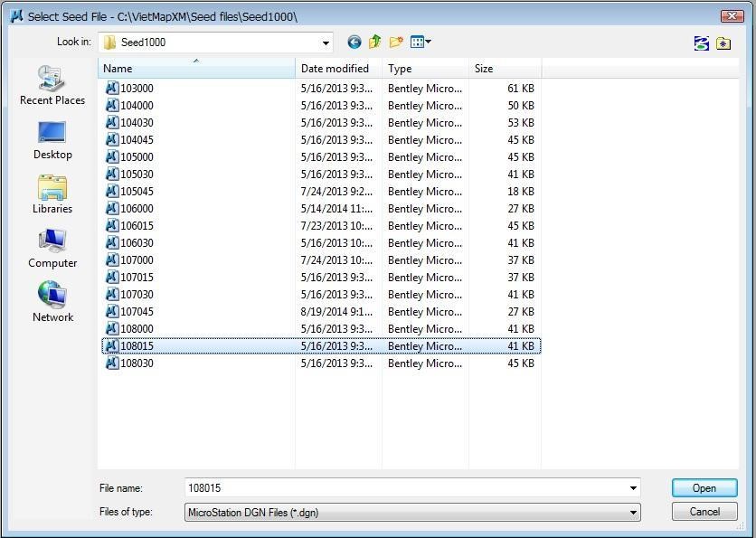Open the View Menu icon dropdown
The image size is (756, 538).
point(421,42)
